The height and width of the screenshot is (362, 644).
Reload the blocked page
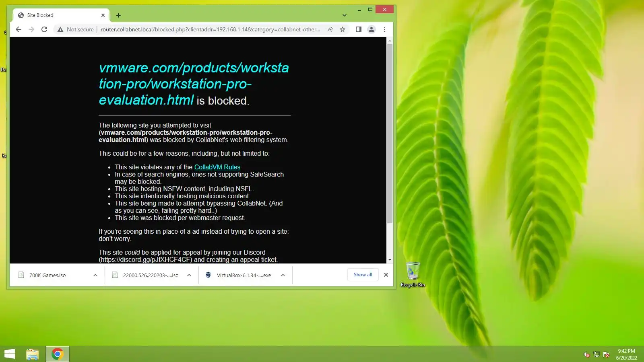(x=44, y=29)
